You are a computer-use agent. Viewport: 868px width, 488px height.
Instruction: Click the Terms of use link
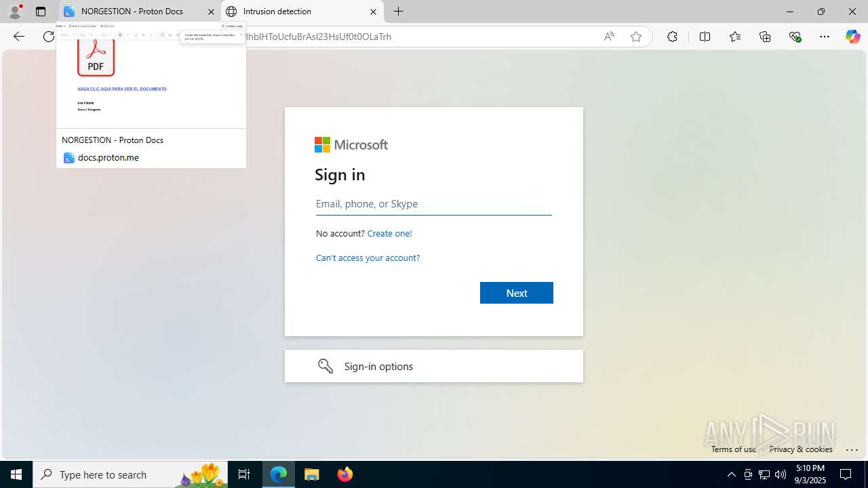coord(734,449)
